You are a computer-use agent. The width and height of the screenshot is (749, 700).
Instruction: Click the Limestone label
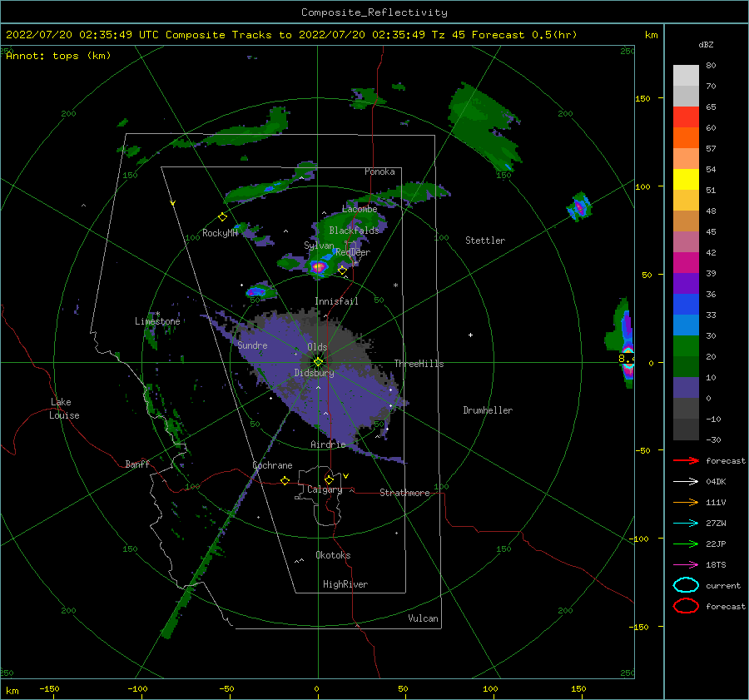point(157,321)
